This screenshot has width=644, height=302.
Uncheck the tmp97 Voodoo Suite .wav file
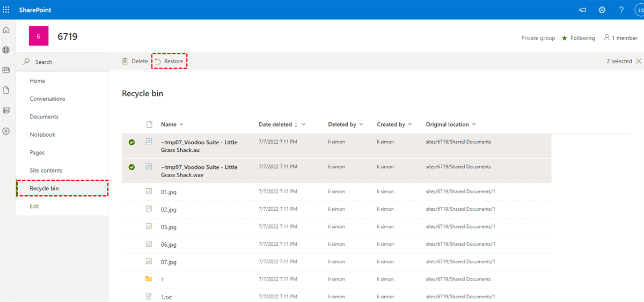pyautogui.click(x=131, y=167)
